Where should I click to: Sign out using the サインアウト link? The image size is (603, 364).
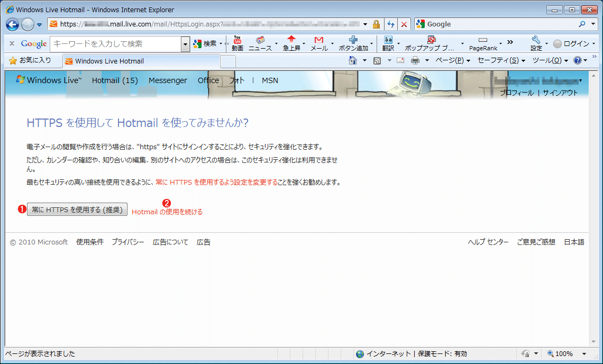(x=560, y=93)
